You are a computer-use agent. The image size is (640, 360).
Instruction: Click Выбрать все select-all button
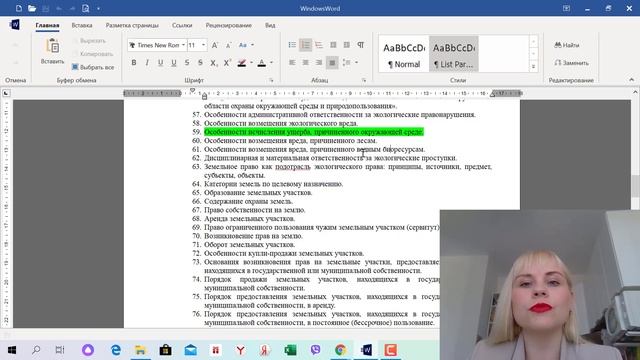(93, 67)
